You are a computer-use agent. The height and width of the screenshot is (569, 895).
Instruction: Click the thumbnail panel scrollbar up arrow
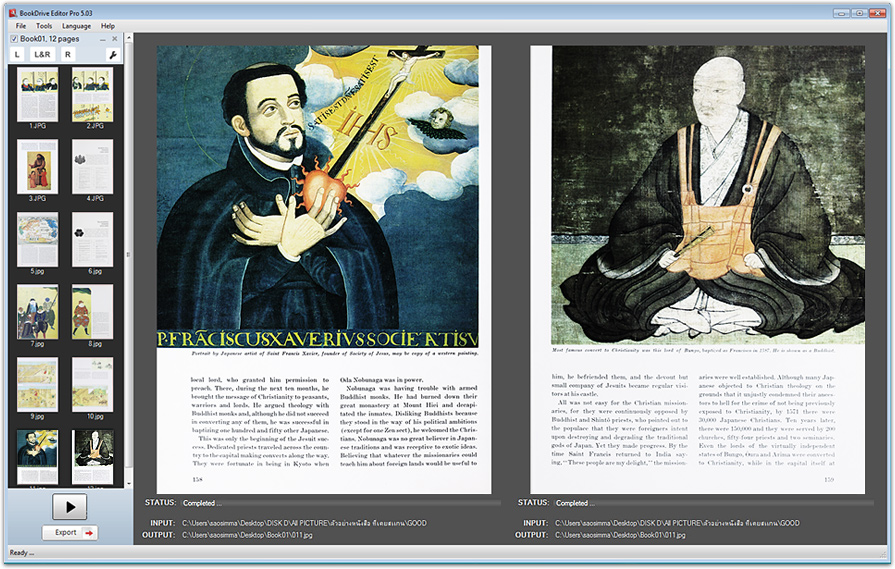tap(129, 38)
